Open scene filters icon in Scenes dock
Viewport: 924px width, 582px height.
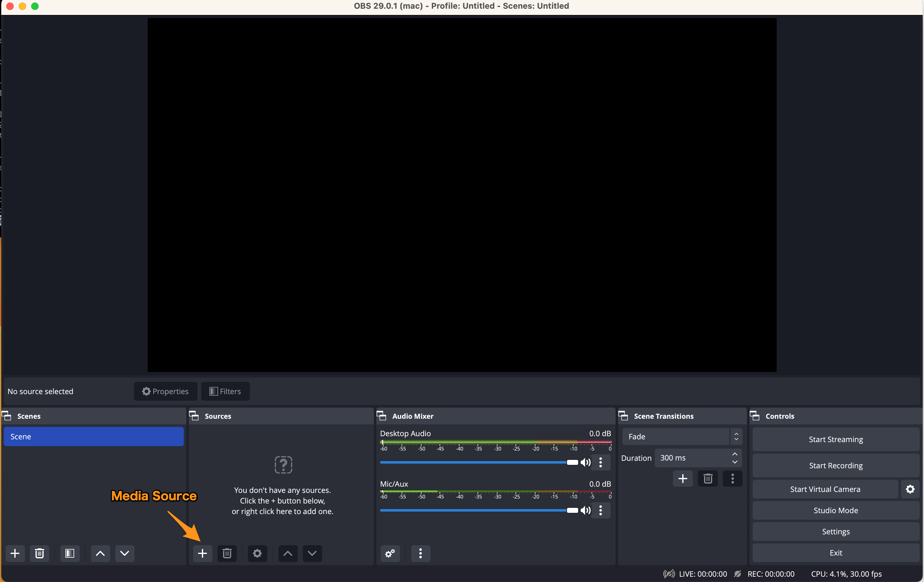click(x=69, y=553)
